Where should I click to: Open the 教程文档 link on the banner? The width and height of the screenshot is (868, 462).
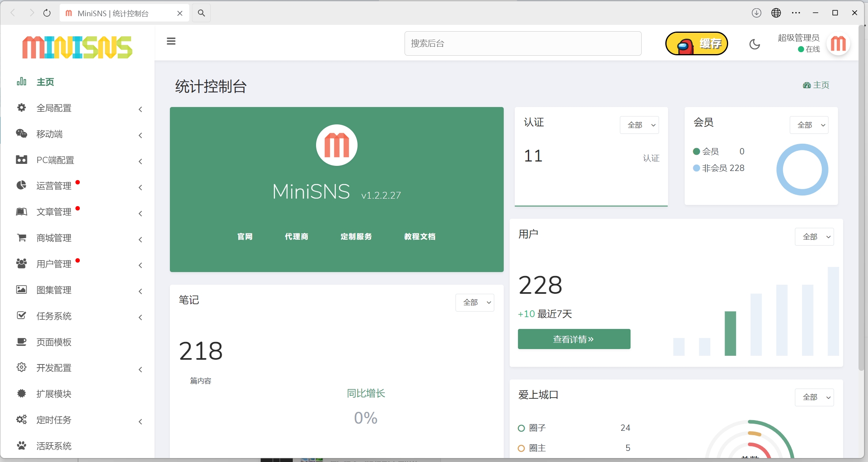pyautogui.click(x=420, y=237)
